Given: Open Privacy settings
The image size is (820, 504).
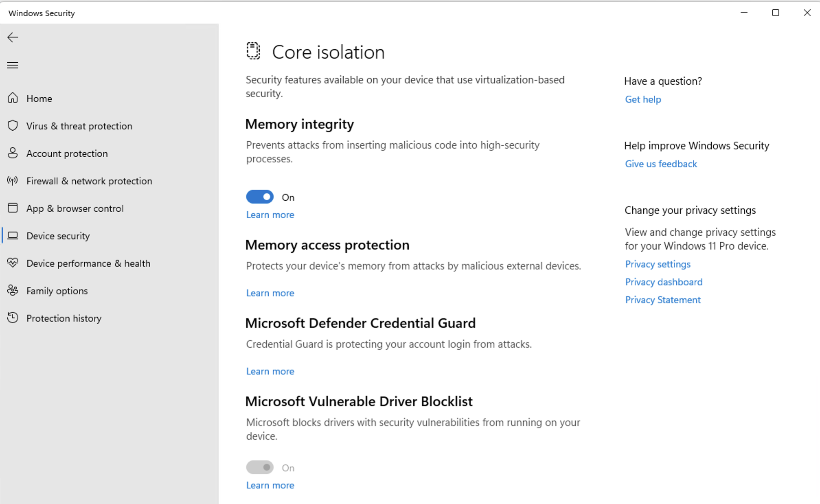Looking at the screenshot, I should [657, 264].
